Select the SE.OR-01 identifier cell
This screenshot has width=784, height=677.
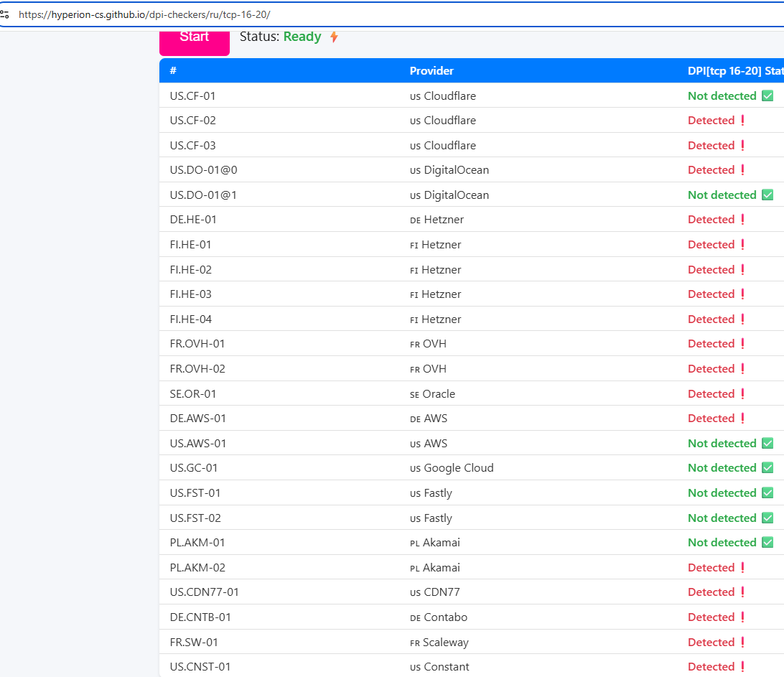[192, 394]
